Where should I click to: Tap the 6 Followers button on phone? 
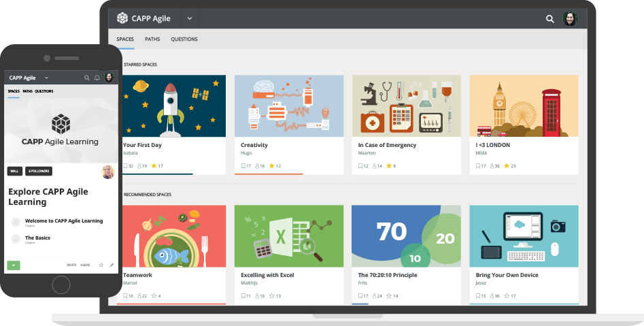click(39, 171)
